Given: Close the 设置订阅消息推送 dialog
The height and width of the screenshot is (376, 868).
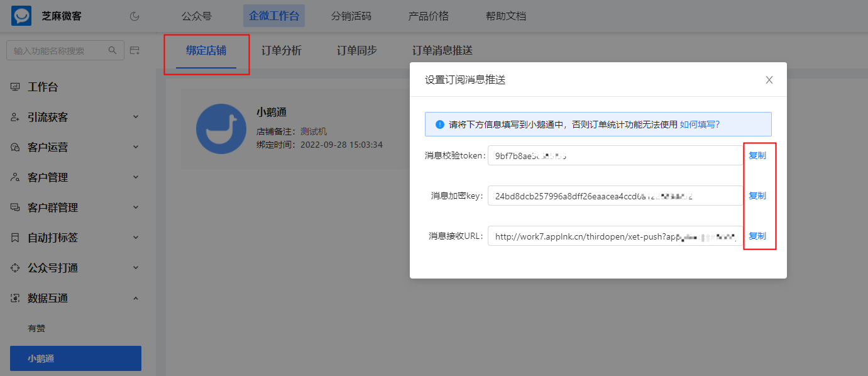Looking at the screenshot, I should click(769, 80).
